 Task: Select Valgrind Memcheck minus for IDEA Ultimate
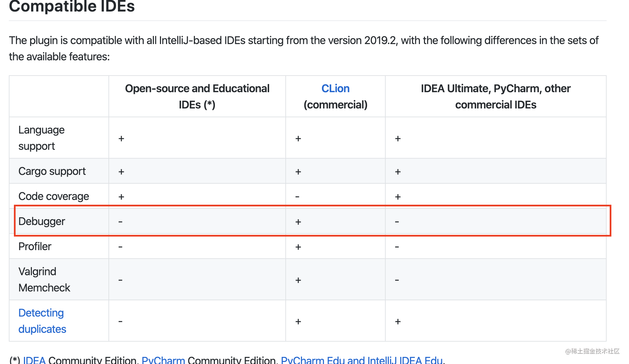click(397, 280)
